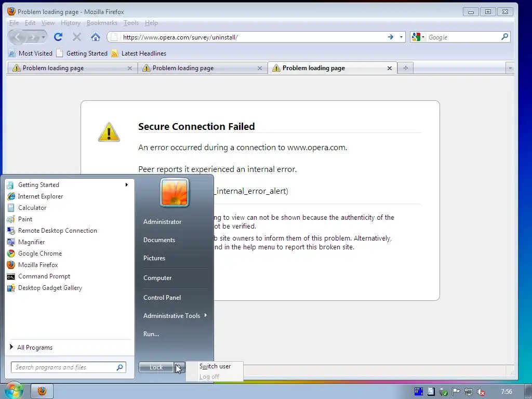The width and height of the screenshot is (532, 399).
Task: Open Getting Started bookmark in toolbar
Action: [x=82, y=54]
